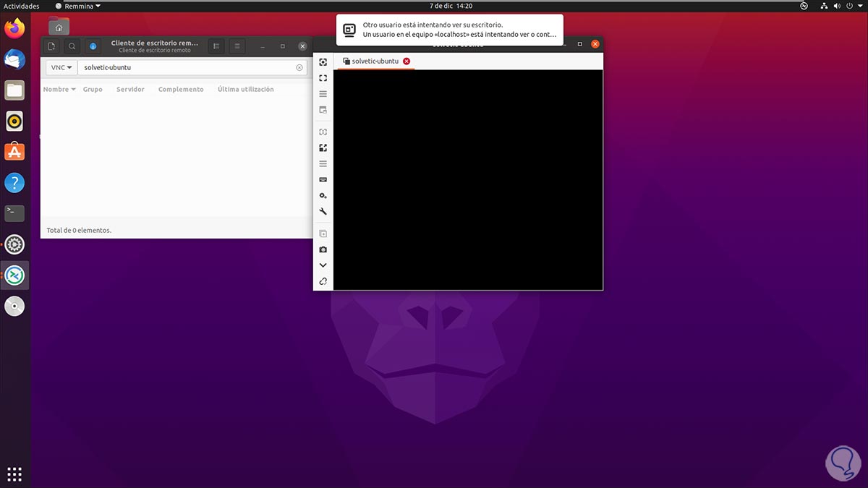Open the power icon in top bar
The width and height of the screenshot is (868, 488).
(851, 6)
